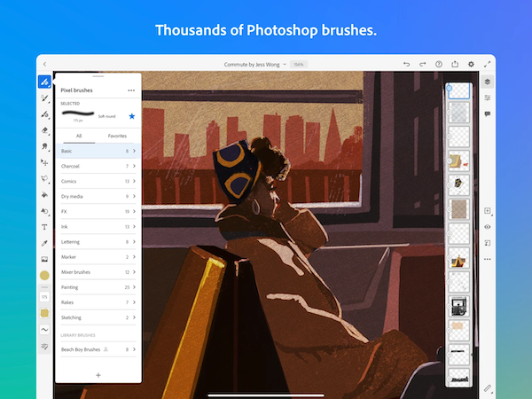Switch to the Favorites tab
This screenshot has width=532, height=399.
tap(117, 136)
